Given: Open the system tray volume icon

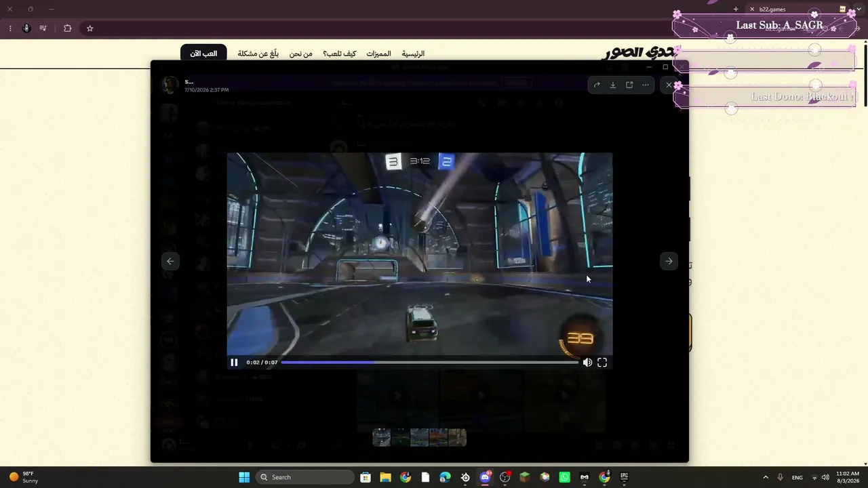Looking at the screenshot, I should point(825,477).
